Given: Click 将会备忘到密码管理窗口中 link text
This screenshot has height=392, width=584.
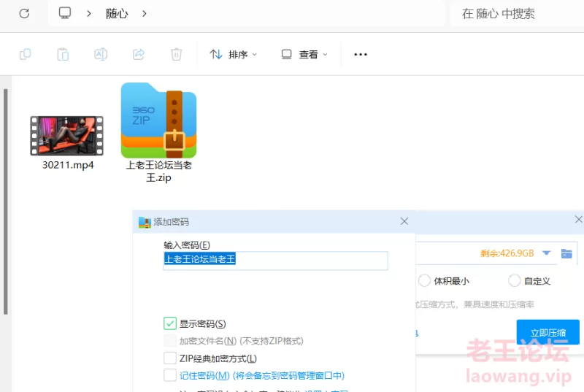Looking at the screenshot, I should click(x=288, y=376).
